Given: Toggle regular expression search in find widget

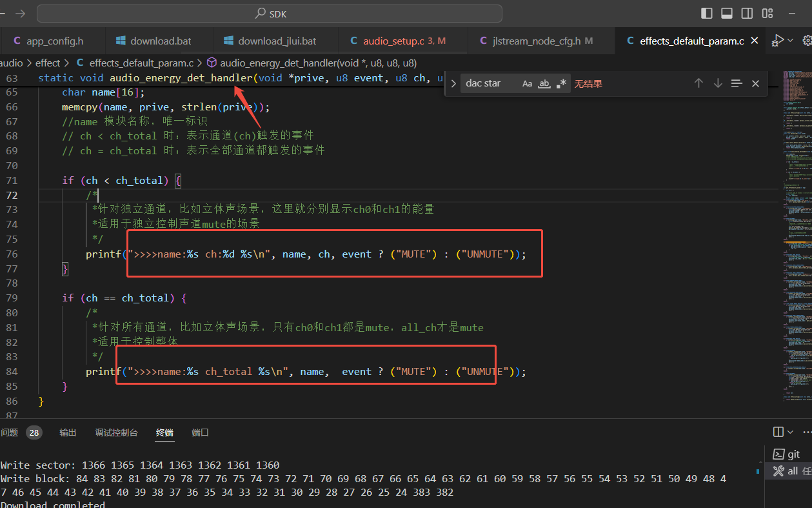Looking at the screenshot, I should tap(561, 83).
